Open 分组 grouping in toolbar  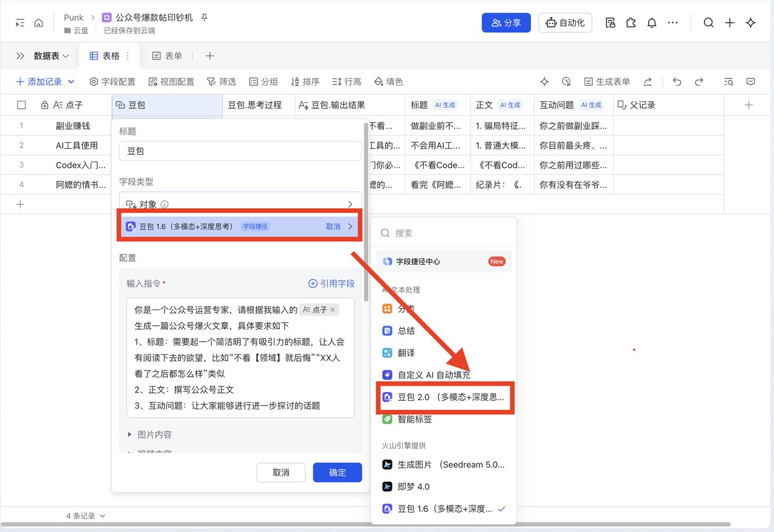point(263,82)
